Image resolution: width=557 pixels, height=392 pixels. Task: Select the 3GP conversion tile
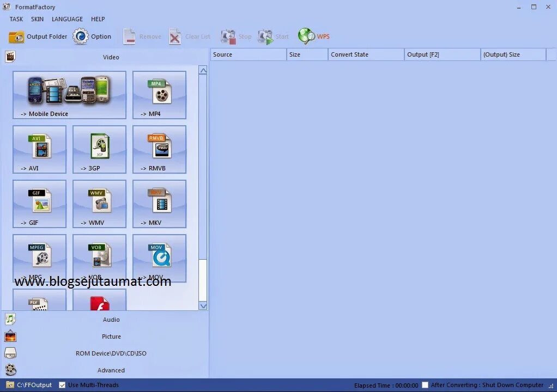99,149
